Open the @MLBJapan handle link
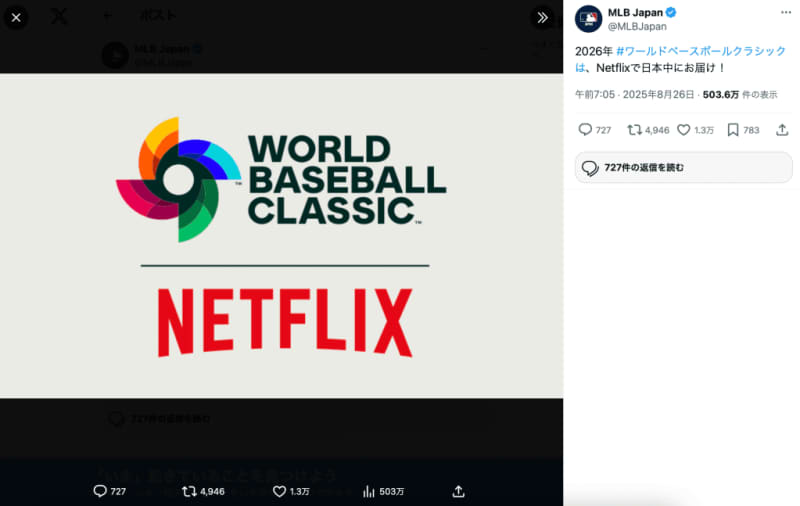 pyautogui.click(x=637, y=26)
